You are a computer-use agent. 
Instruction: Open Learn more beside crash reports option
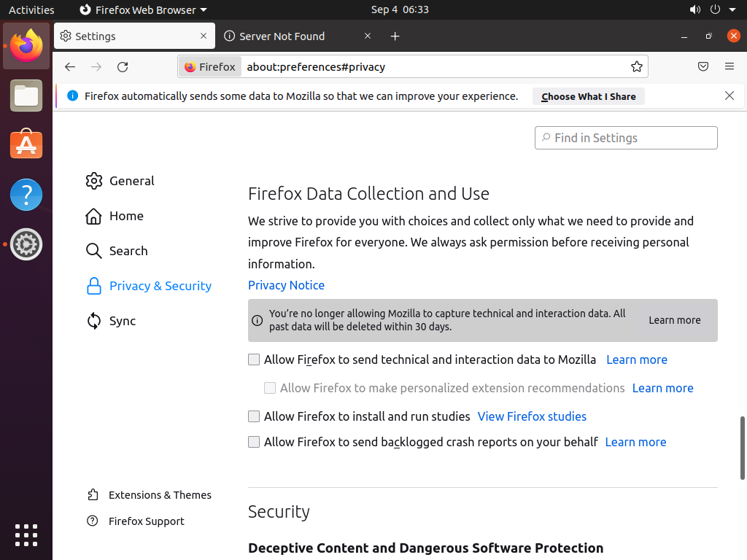coord(635,442)
